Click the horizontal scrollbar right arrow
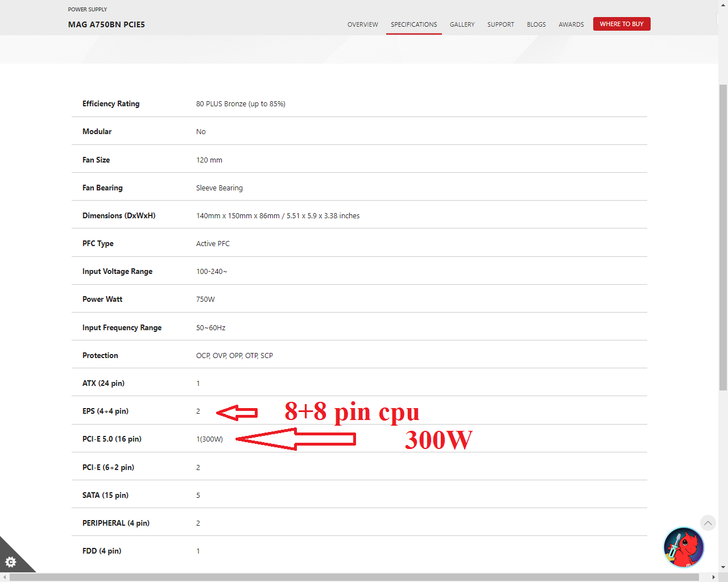The height and width of the screenshot is (582, 728). (x=714, y=577)
